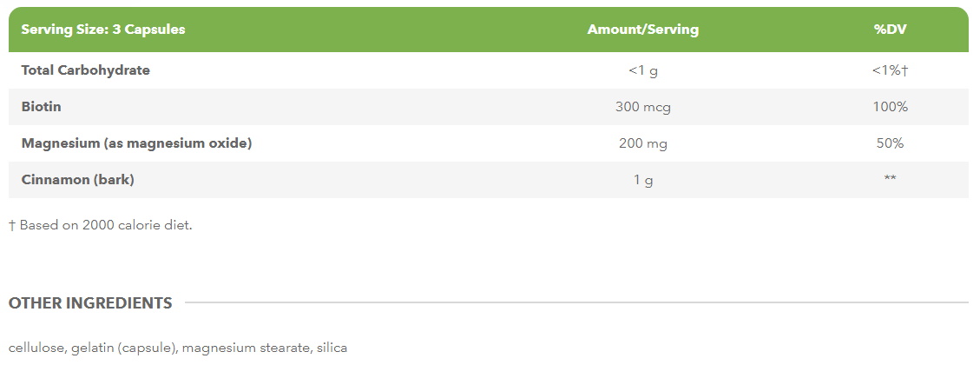
Task: Select the Amount/Serving column header
Action: (x=642, y=30)
